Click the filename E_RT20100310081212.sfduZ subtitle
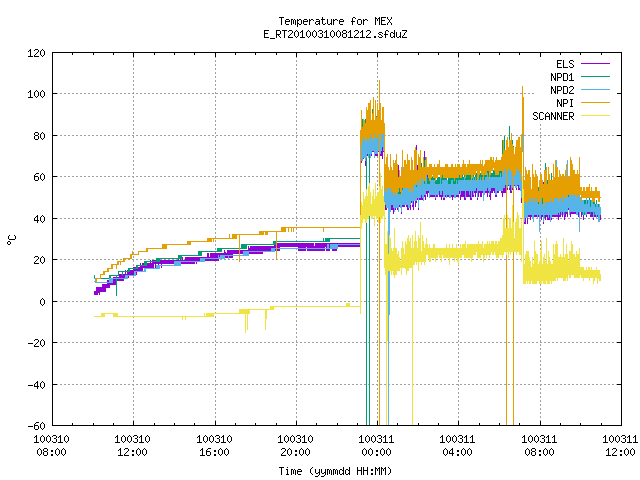 tap(336, 34)
